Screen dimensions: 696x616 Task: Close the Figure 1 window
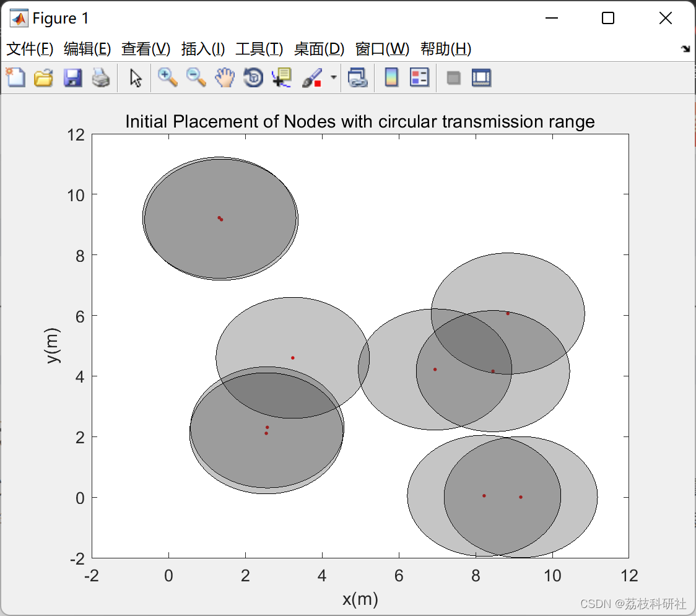coord(666,18)
